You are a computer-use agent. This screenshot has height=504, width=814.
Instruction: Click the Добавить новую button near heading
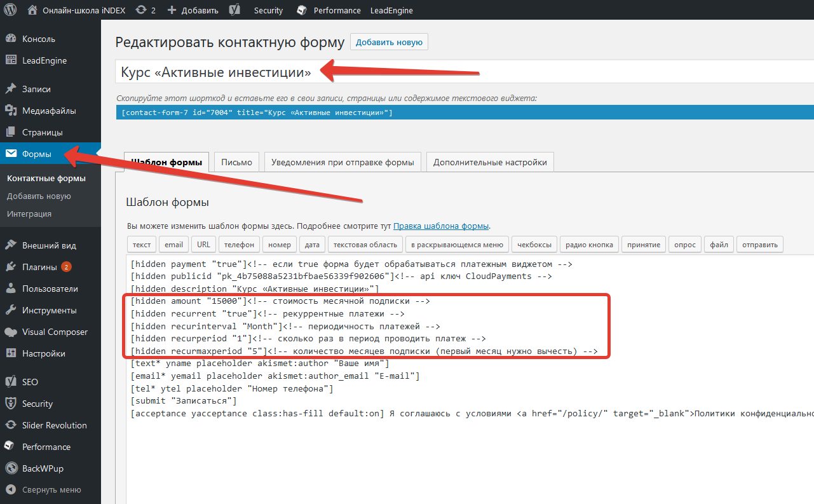coord(389,43)
